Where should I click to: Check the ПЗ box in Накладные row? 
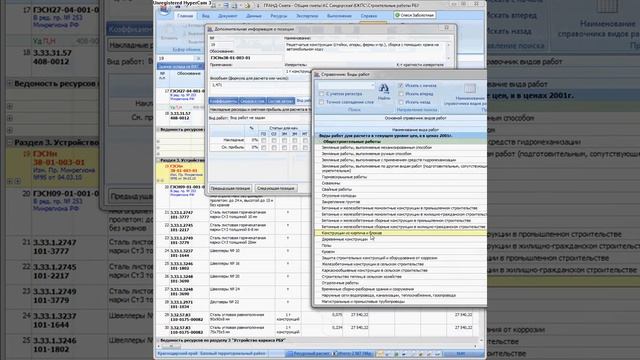(264, 140)
